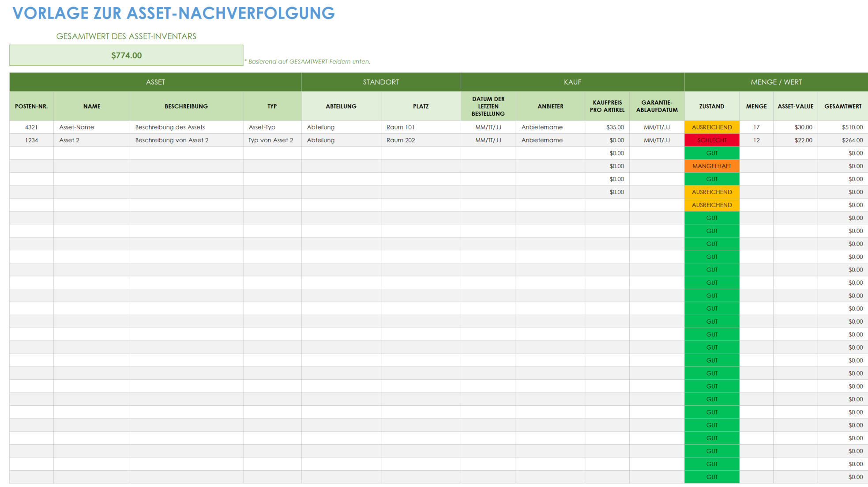Click the ABTEILUNG column header

(341, 106)
